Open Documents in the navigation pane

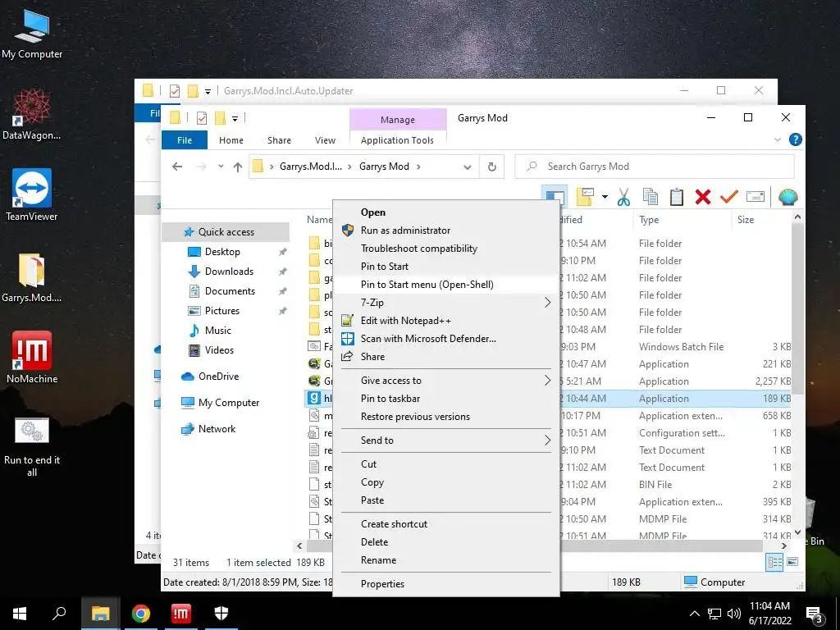pyautogui.click(x=230, y=291)
